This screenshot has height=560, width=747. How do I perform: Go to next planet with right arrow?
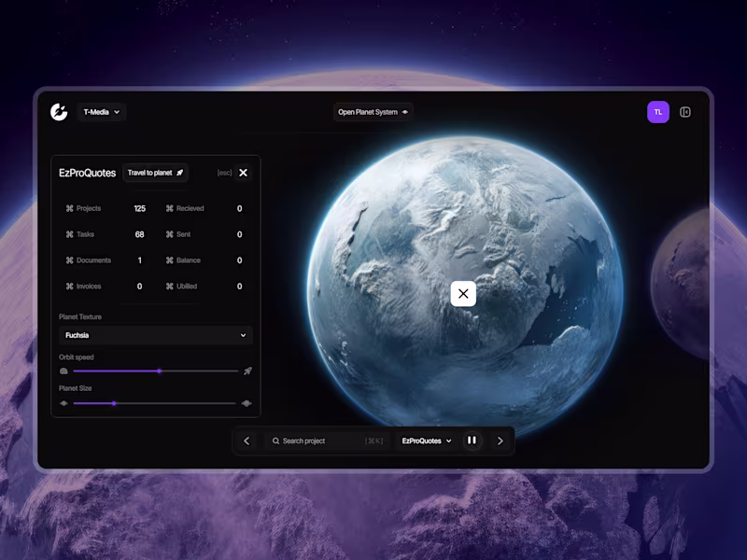500,441
